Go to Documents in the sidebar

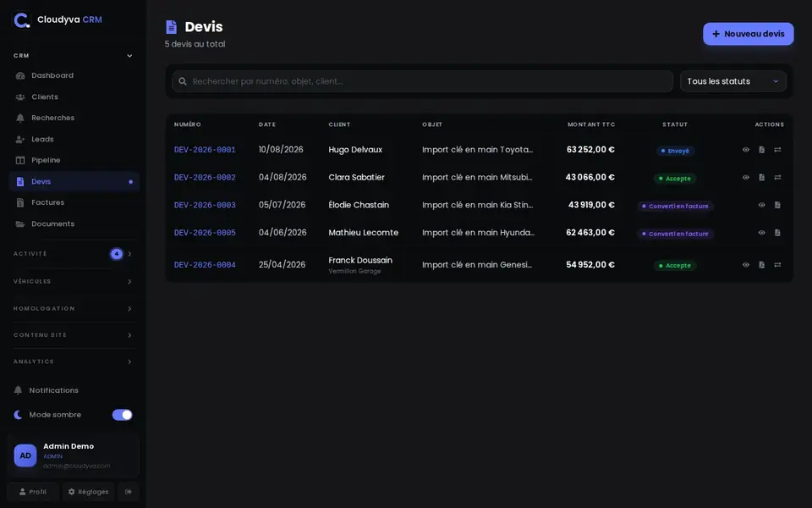tap(74, 224)
